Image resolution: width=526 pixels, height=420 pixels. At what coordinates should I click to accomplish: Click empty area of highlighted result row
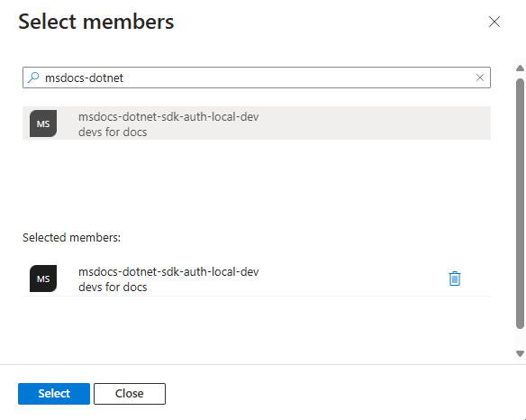[x=369, y=123]
